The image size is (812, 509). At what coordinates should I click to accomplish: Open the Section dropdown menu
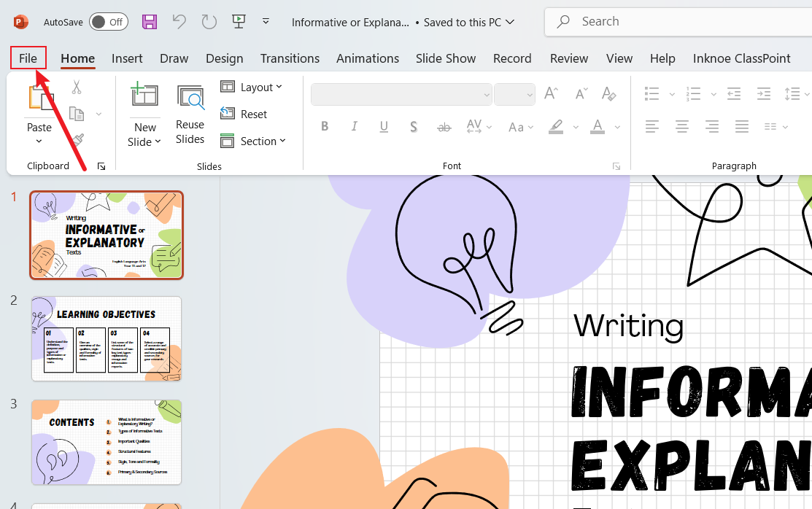(252, 141)
